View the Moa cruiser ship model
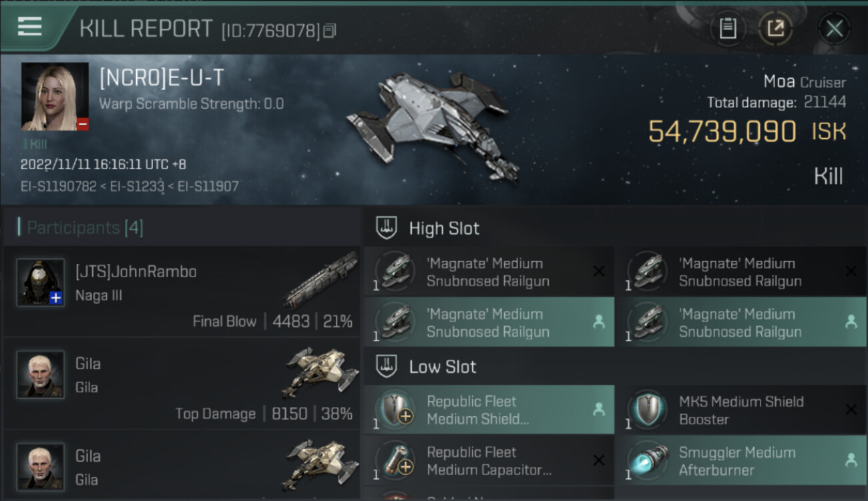 coord(434,124)
